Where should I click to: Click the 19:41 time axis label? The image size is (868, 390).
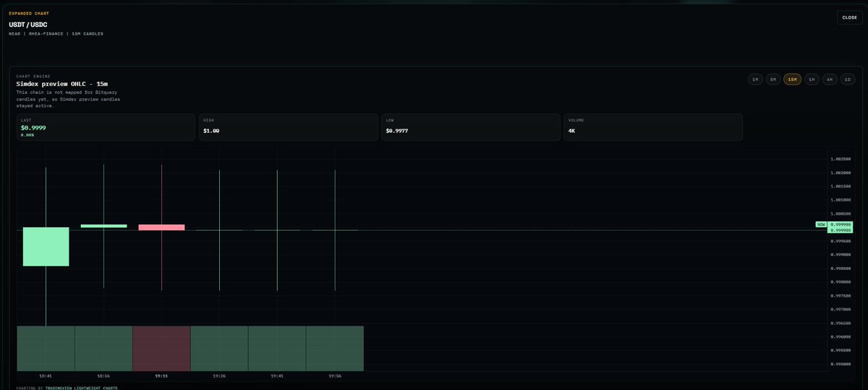tap(277, 376)
